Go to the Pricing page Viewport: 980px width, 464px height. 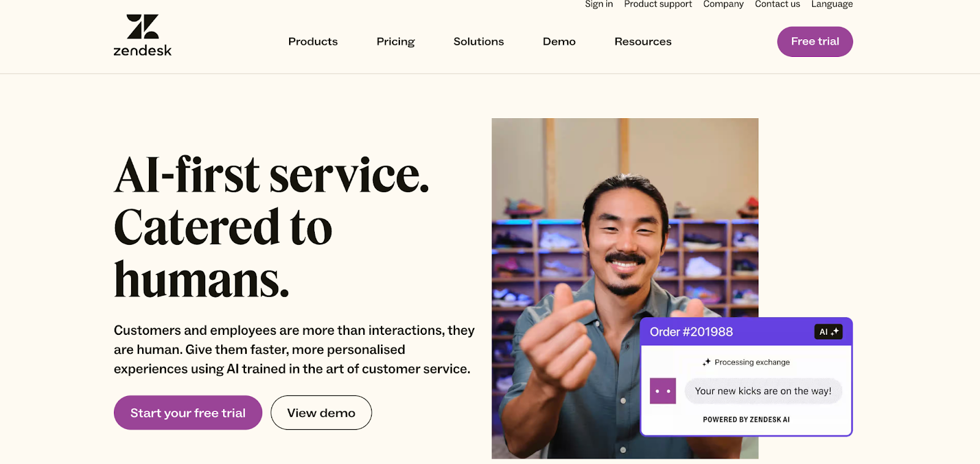pyautogui.click(x=396, y=42)
